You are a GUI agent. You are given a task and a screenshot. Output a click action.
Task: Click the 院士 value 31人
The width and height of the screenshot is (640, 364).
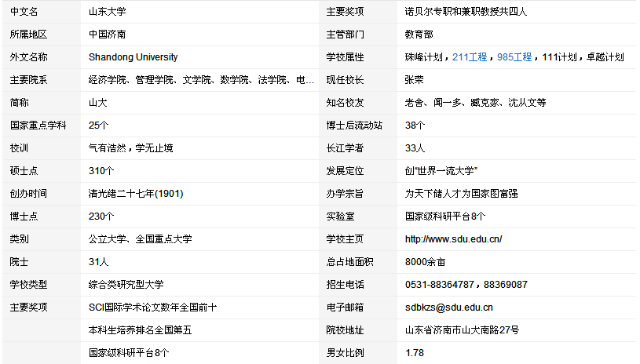pyautogui.click(x=98, y=262)
